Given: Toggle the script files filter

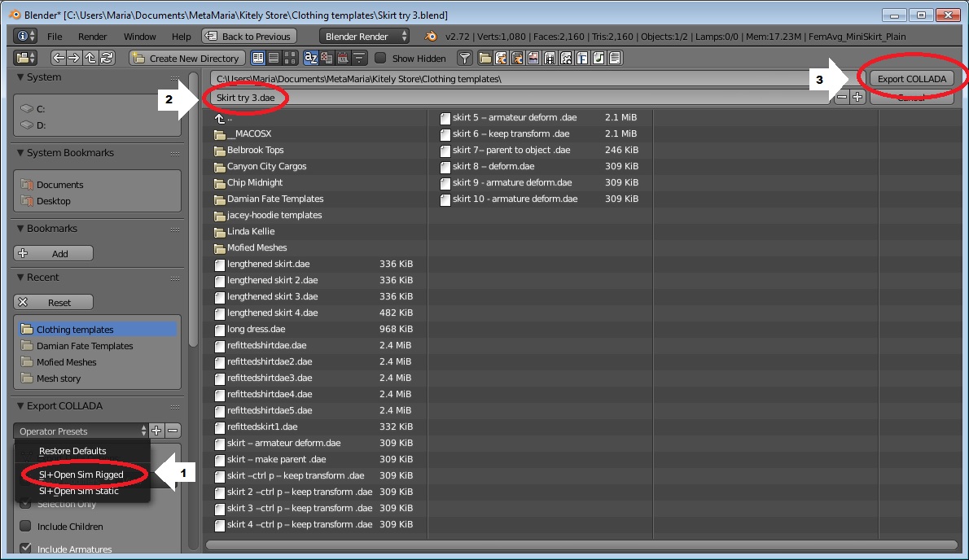Looking at the screenshot, I should tap(566, 58).
